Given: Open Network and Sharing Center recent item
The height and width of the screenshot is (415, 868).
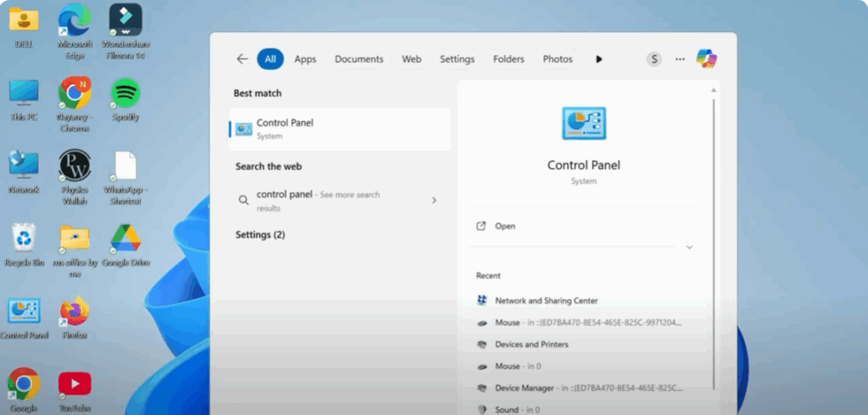Looking at the screenshot, I should click(x=546, y=300).
